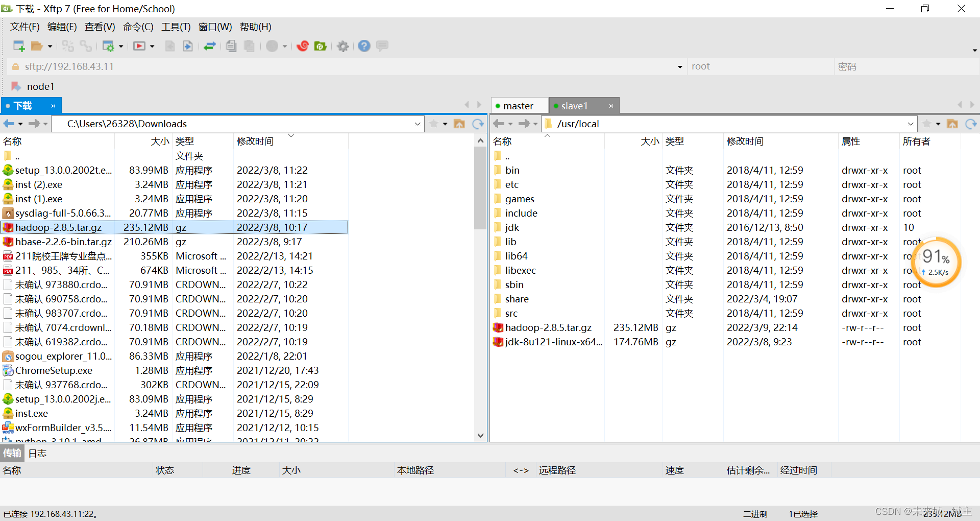Open the 工具(T) menu
The width and height of the screenshot is (980, 521).
[x=176, y=27]
